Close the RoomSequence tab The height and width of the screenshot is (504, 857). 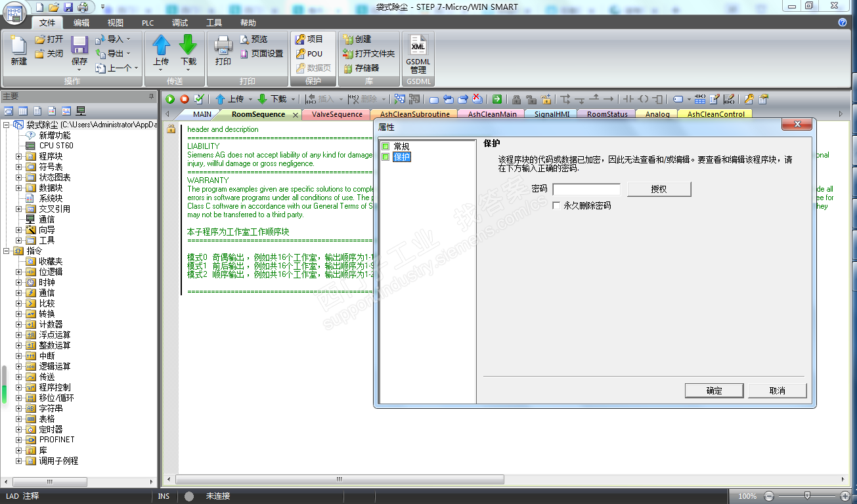(x=296, y=115)
